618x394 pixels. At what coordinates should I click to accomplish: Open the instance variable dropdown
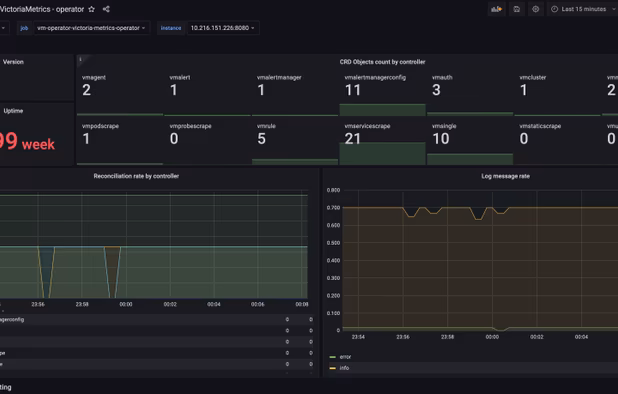[223, 28]
